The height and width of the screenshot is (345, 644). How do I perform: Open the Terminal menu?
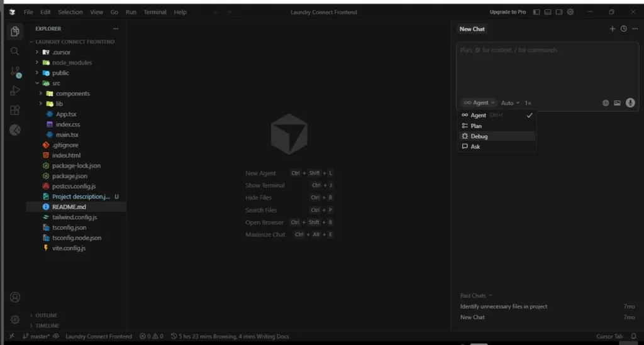pos(155,12)
